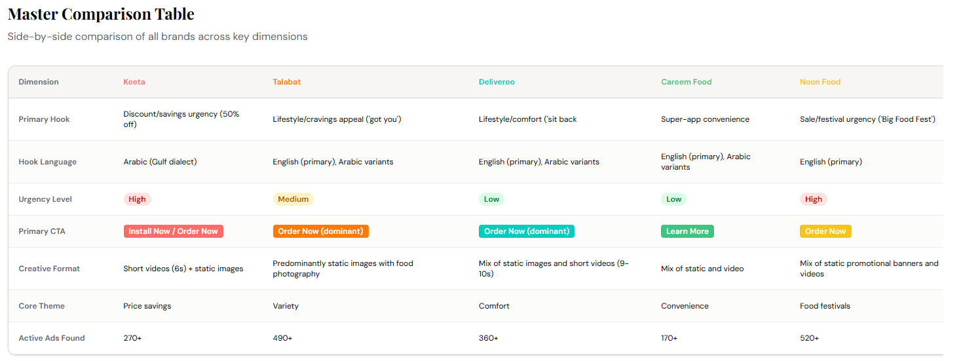Click Noon Food's High urgency pill
980x361 pixels.
click(x=813, y=199)
